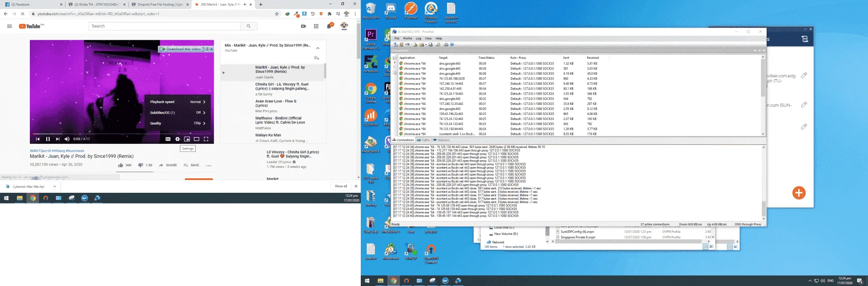The width and height of the screenshot is (868, 286).
Task: Click the YouTube search field
Action: (x=165, y=26)
